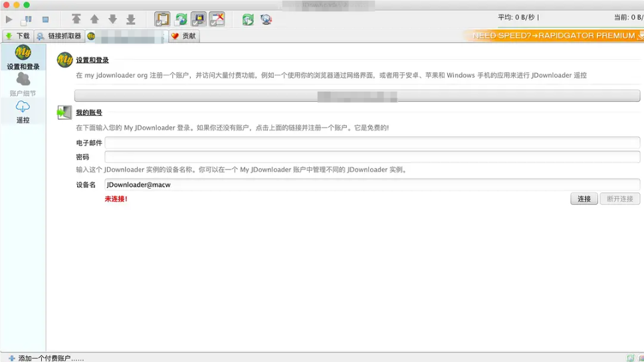Click the 设置和登录 heading link
Image resolution: width=644 pixels, height=362 pixels.
(x=92, y=60)
